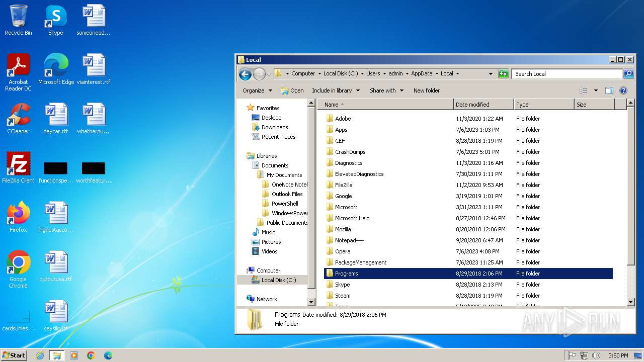
Task: Select the Google Chrome desktop icon
Action: pyautogui.click(x=18, y=269)
